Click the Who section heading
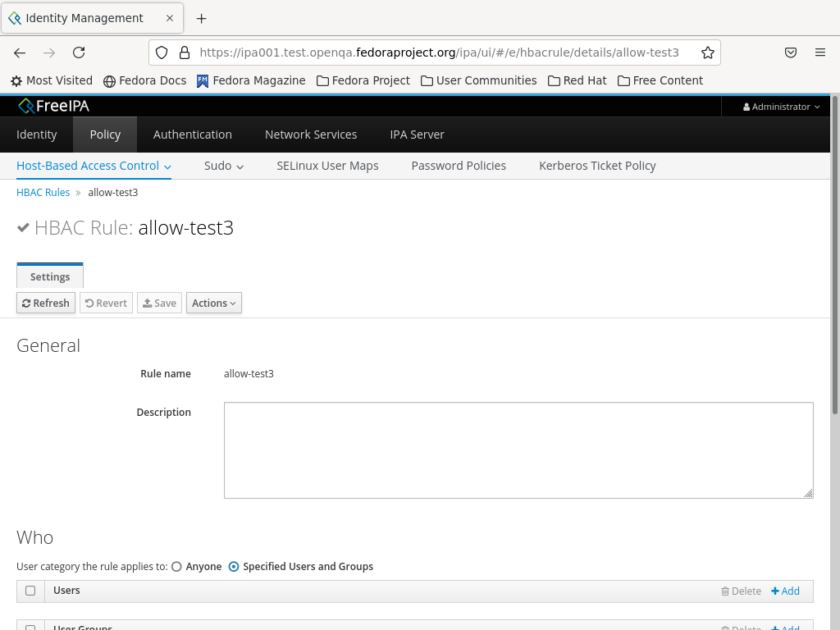Screen dimensions: 840x630 34,537
